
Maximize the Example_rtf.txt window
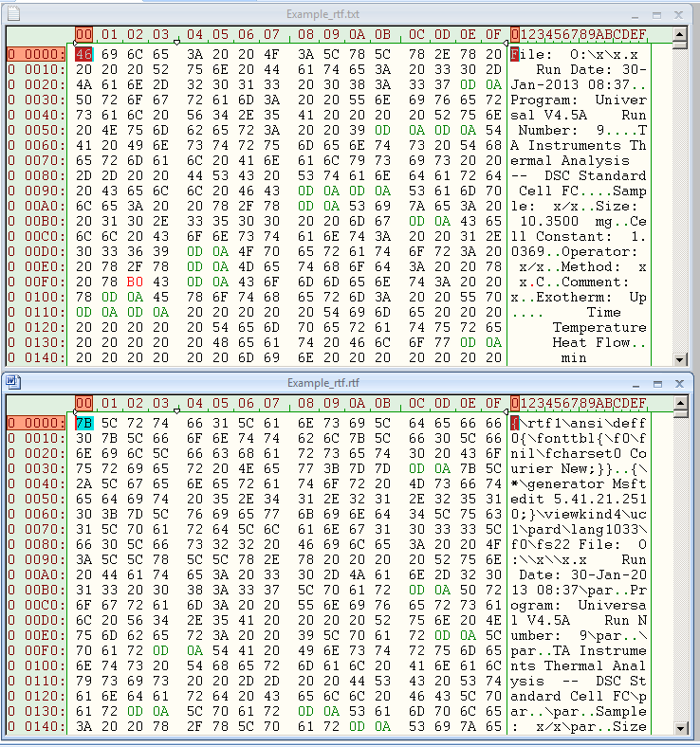[656, 13]
